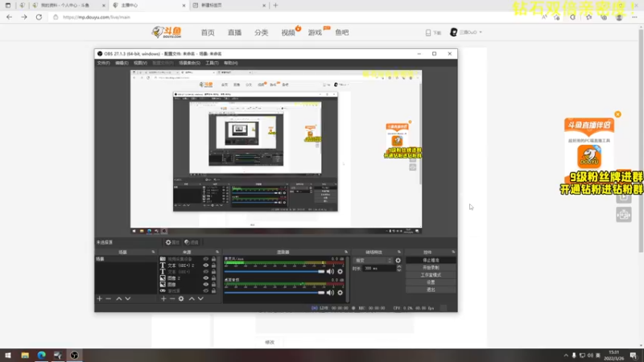Hide the 文本 (GDI+) 2 source via eye icon
The height and width of the screenshot is (362, 644).
pos(206,265)
